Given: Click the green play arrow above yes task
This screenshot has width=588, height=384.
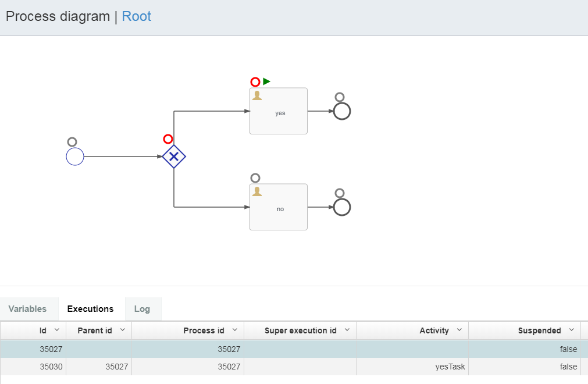Looking at the screenshot, I should pos(266,81).
